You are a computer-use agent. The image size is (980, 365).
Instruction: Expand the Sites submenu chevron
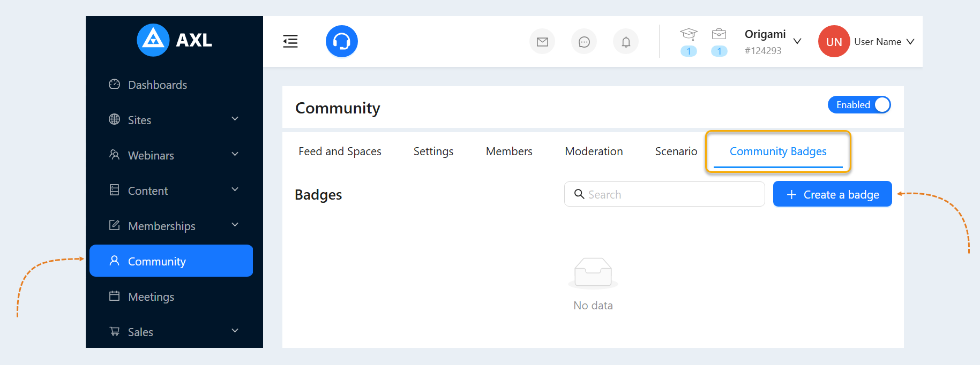pyautogui.click(x=235, y=119)
